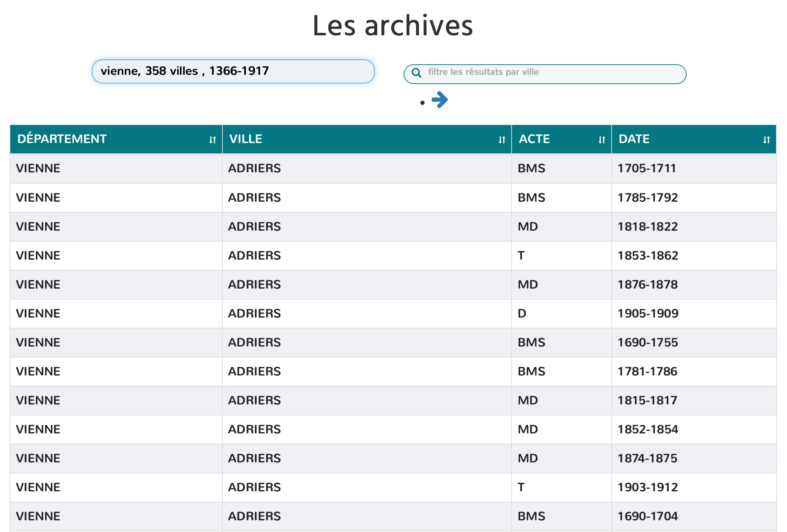Click the magnifier search icon
Image resolution: width=787 pixels, height=532 pixels.
click(417, 73)
